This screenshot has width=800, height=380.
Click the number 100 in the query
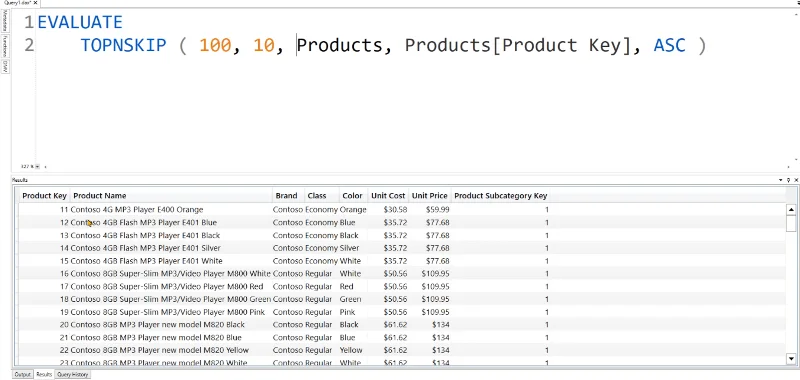[215, 45]
